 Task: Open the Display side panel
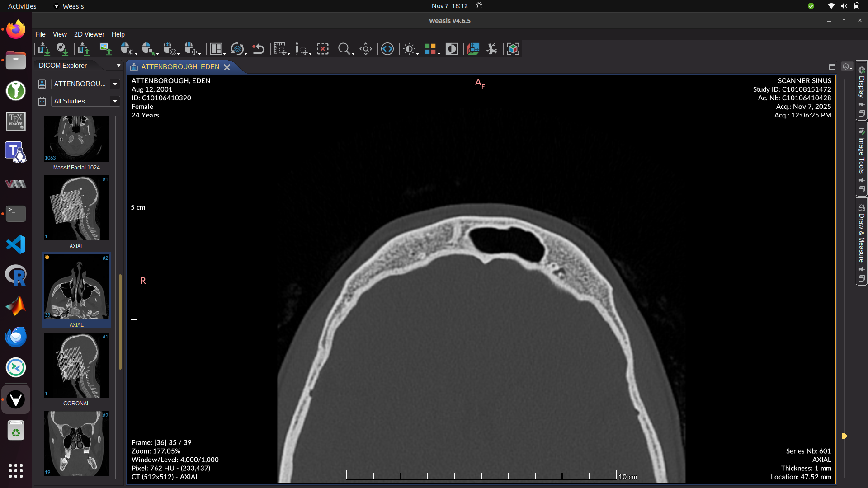(861, 86)
